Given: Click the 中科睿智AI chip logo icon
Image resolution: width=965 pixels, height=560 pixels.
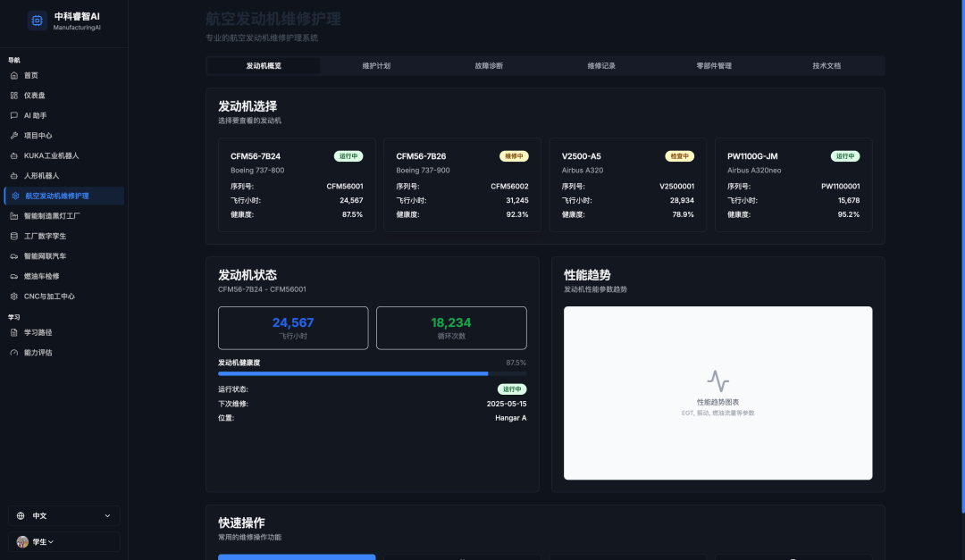Looking at the screenshot, I should click(x=38, y=21).
